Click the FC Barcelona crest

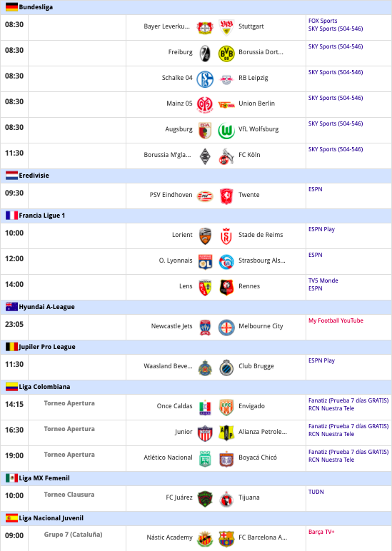(x=226, y=539)
